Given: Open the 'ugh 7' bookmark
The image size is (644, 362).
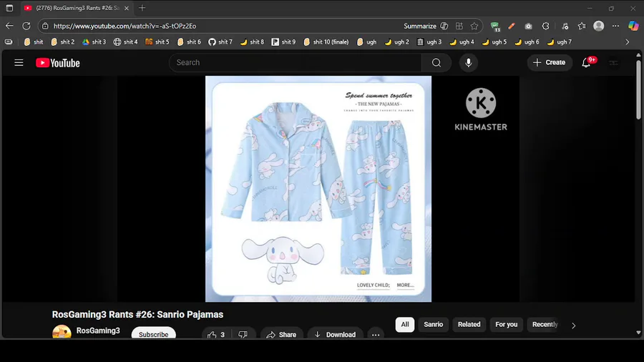Looking at the screenshot, I should point(560,42).
